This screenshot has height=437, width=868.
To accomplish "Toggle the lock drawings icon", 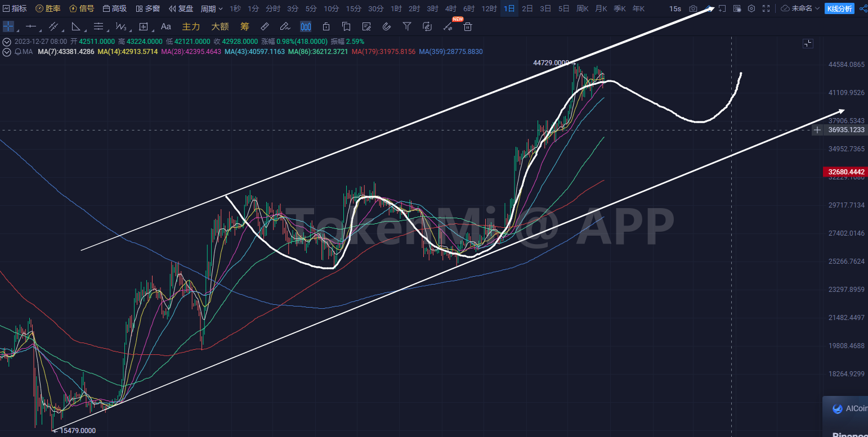I will pyautogui.click(x=326, y=26).
